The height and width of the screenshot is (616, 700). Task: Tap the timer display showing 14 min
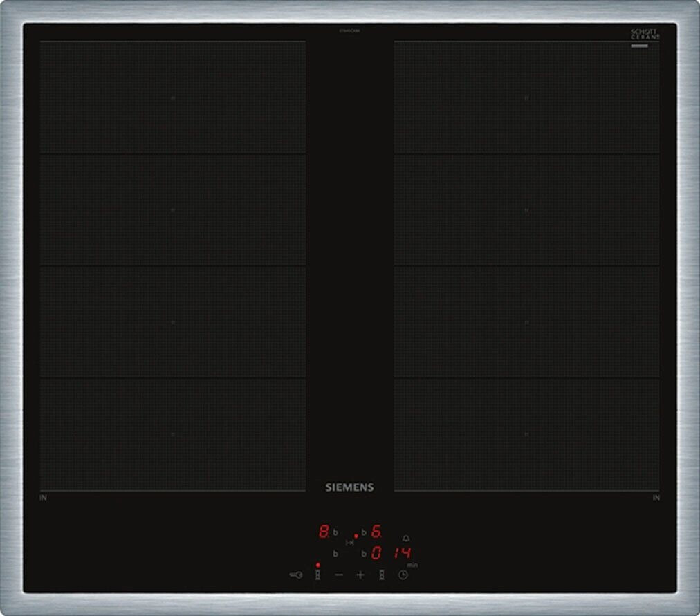point(403,552)
